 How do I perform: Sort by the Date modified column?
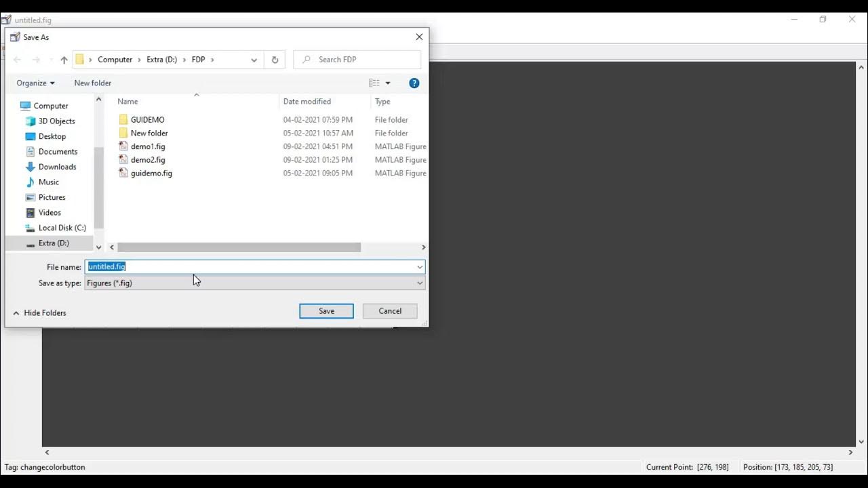click(x=307, y=102)
